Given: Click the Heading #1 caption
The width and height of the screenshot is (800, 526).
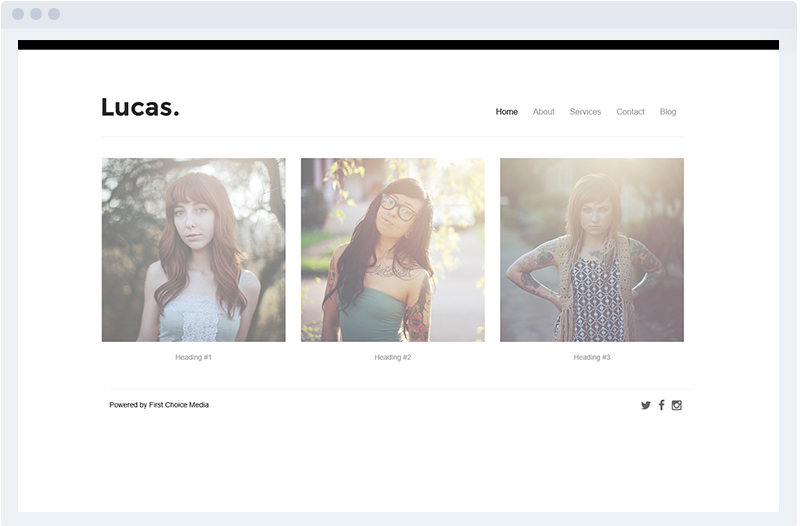Looking at the screenshot, I should point(193,357).
